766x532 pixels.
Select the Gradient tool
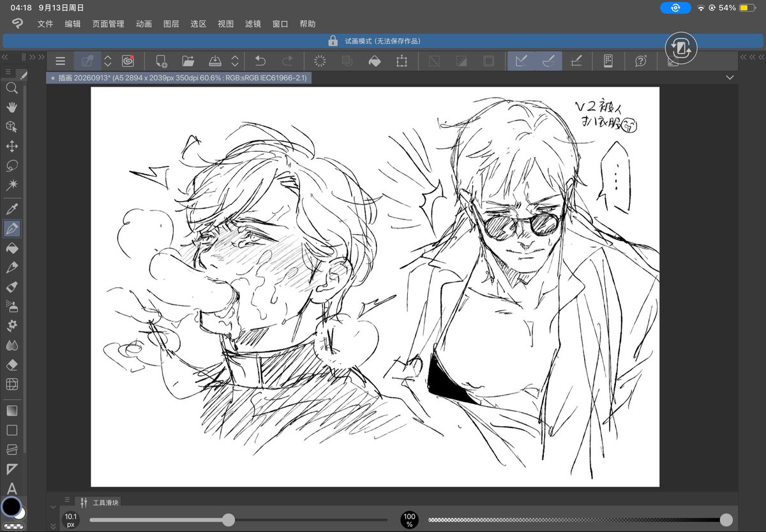point(11,411)
